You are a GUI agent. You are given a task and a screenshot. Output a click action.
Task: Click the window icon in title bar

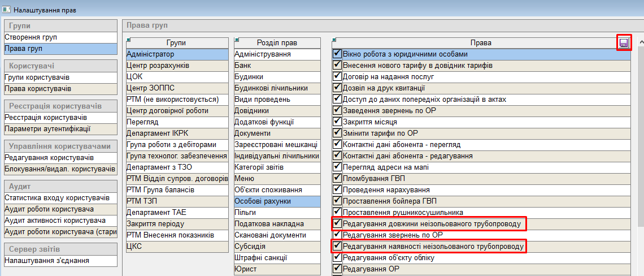click(x=6, y=10)
